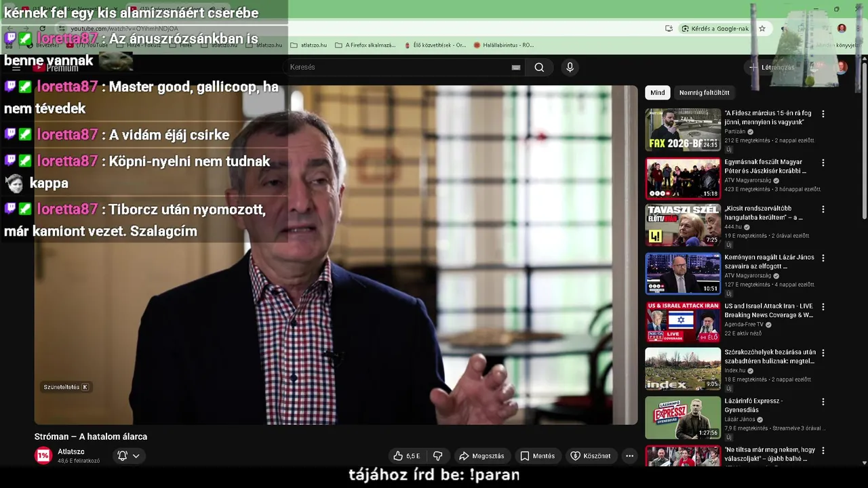Screen dimensions: 868x488
Task: Click the Lázár János channel name
Action: [740, 420]
